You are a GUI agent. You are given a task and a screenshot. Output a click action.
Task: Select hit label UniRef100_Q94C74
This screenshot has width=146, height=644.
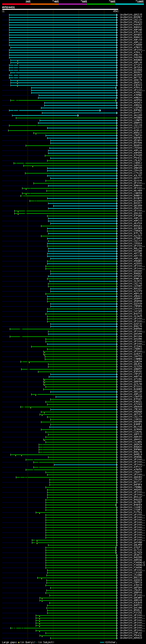click(131, 80)
